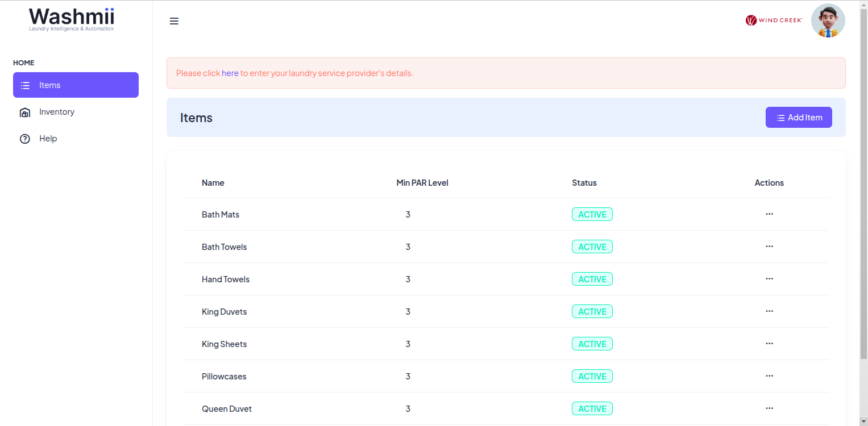This screenshot has width=868, height=426.
Task: Open the Help section
Action: [48, 139]
